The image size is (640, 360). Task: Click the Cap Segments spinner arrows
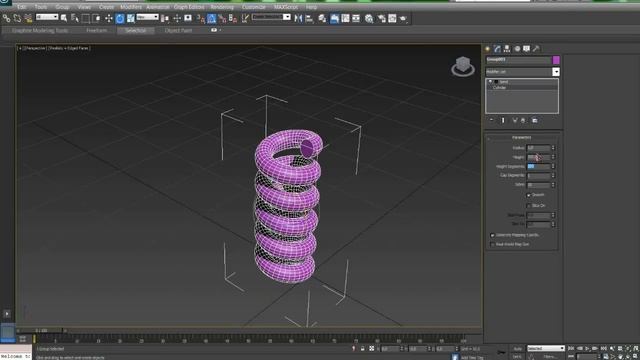(553, 176)
